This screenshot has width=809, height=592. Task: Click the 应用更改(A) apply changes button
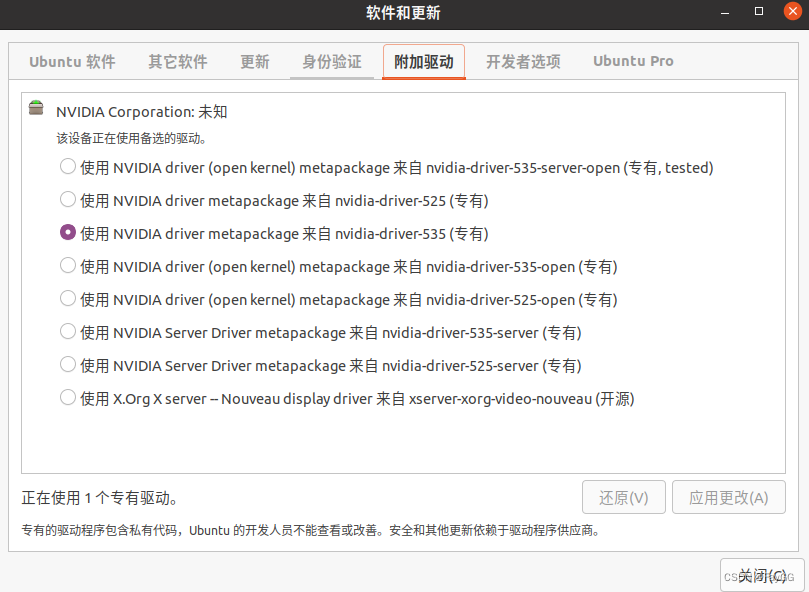point(729,498)
